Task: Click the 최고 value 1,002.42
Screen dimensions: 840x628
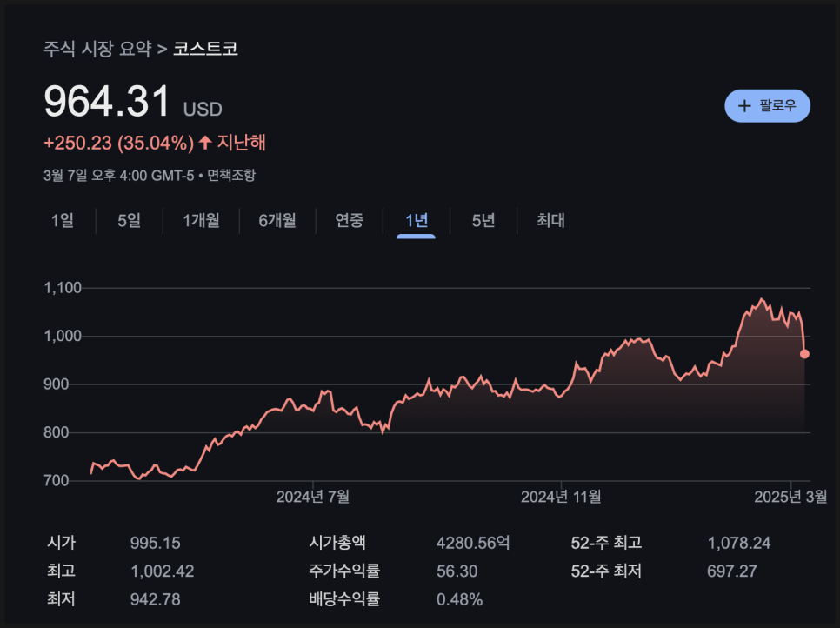Action: tap(163, 571)
